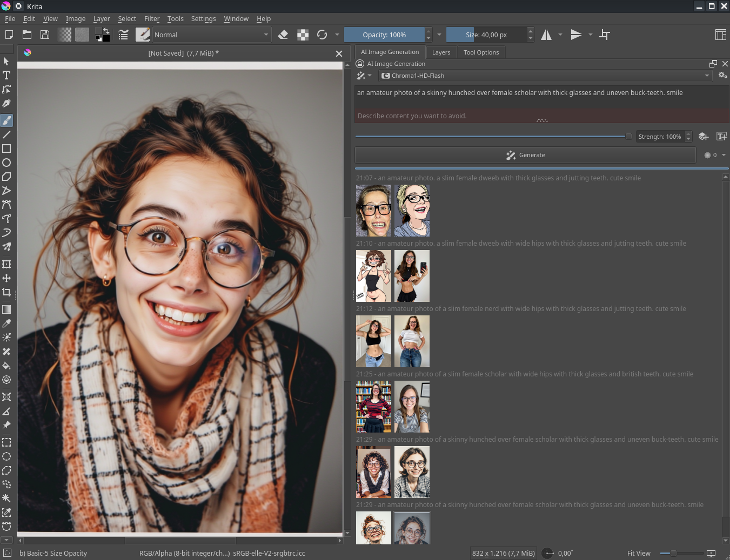730x560 pixels.
Task: Select the Freehand Brush tool
Action: 6,120
